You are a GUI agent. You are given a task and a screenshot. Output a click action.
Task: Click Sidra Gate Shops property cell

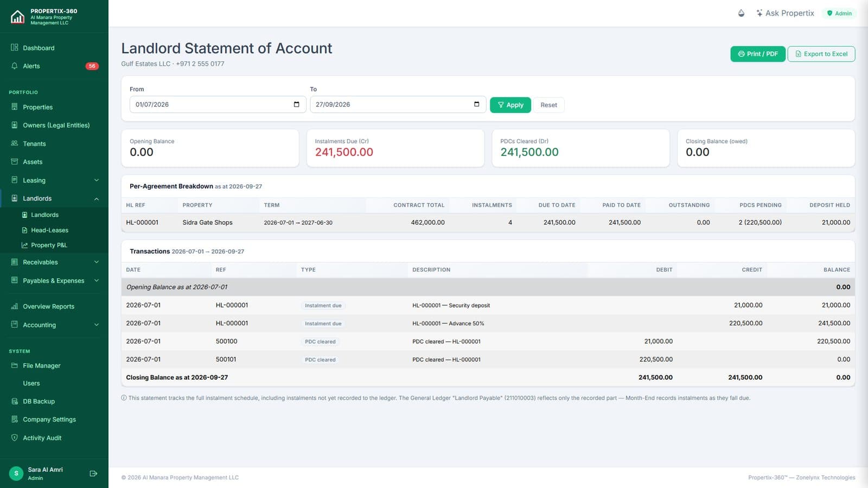click(x=207, y=222)
